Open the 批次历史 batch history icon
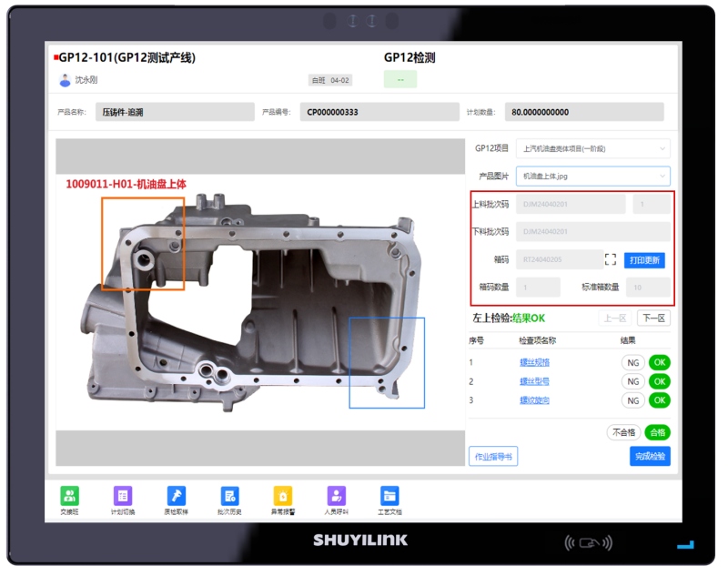Screen dimensions: 728x576 (229, 496)
